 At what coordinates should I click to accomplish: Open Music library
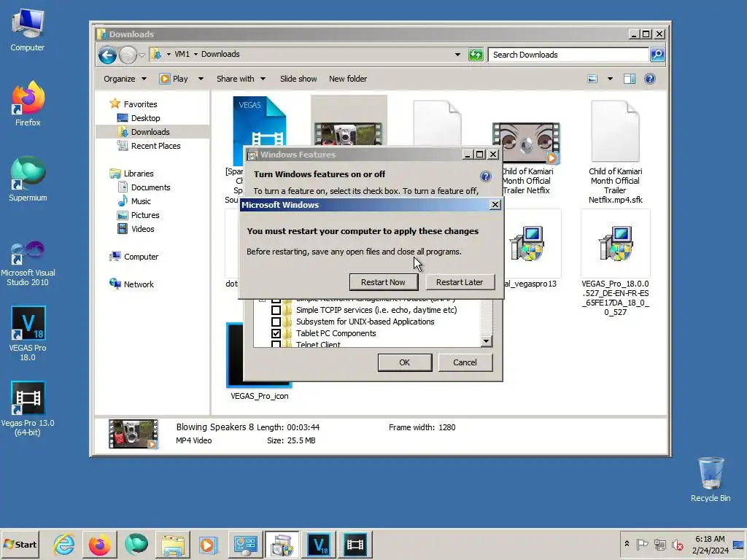[141, 201]
